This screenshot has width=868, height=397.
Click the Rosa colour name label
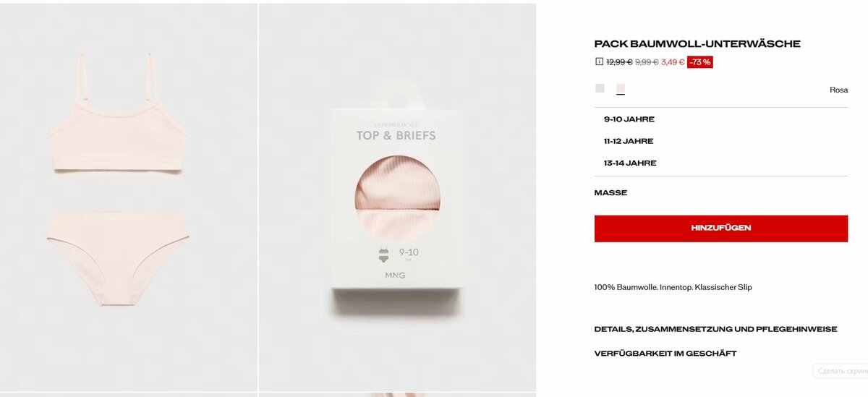(x=838, y=90)
